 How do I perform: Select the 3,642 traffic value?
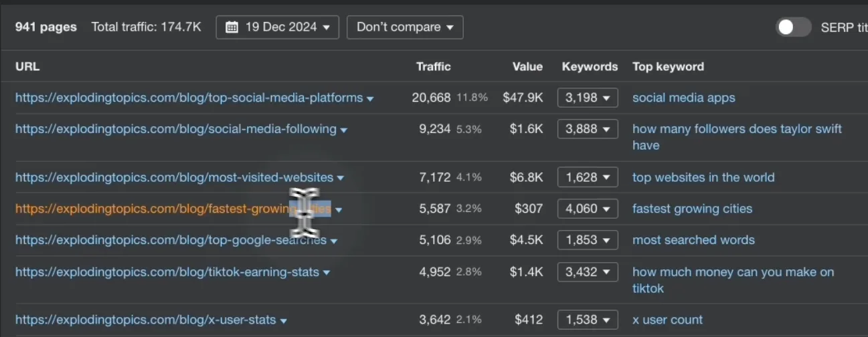pyautogui.click(x=435, y=320)
